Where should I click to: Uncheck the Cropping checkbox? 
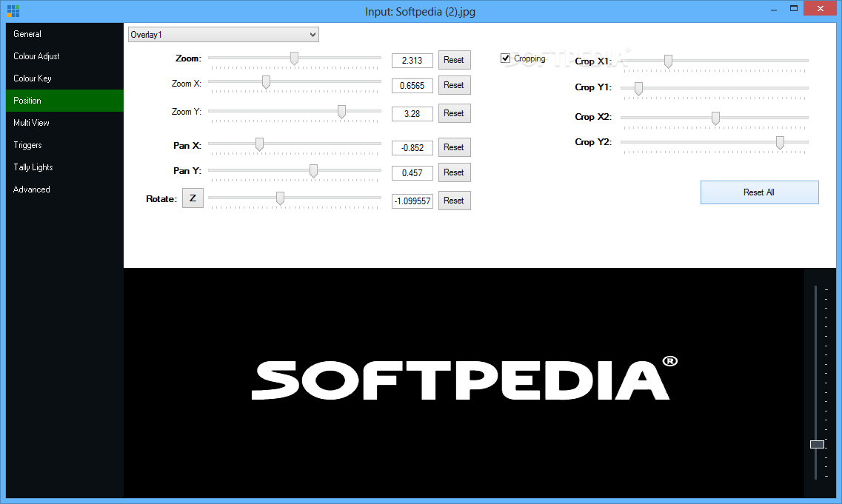[x=505, y=58]
